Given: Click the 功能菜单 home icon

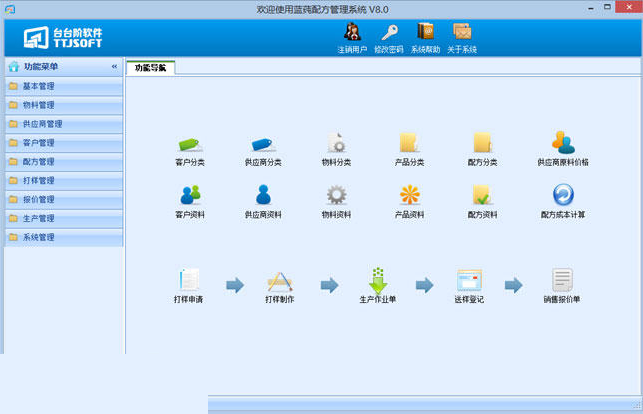Looking at the screenshot, I should click(x=14, y=66).
